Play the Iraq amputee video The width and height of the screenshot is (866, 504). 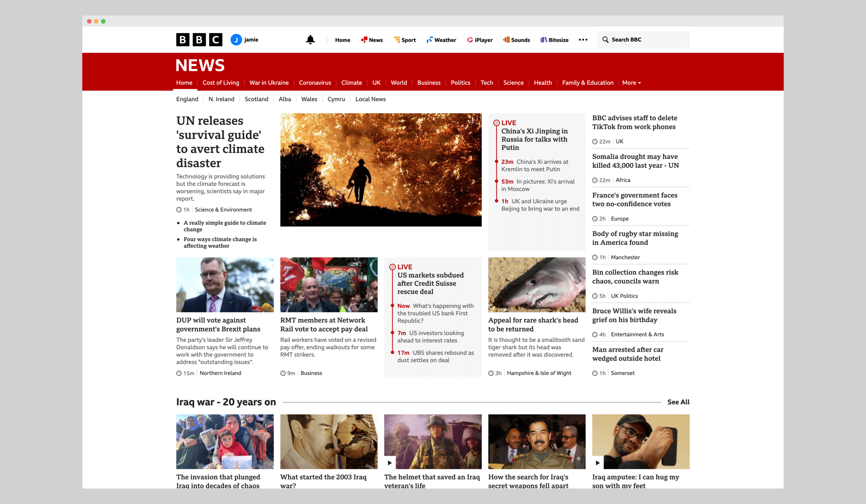pyautogui.click(x=598, y=462)
